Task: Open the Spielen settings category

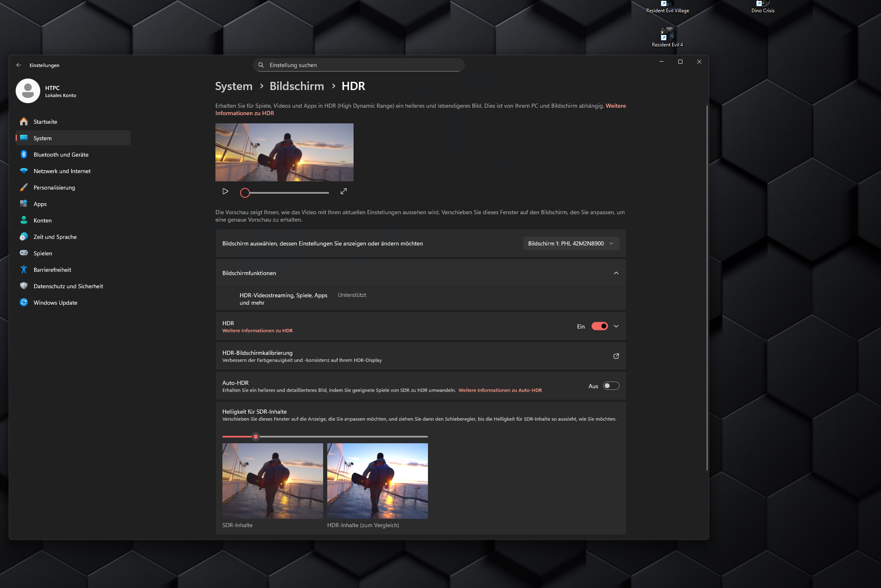Action: [43, 253]
